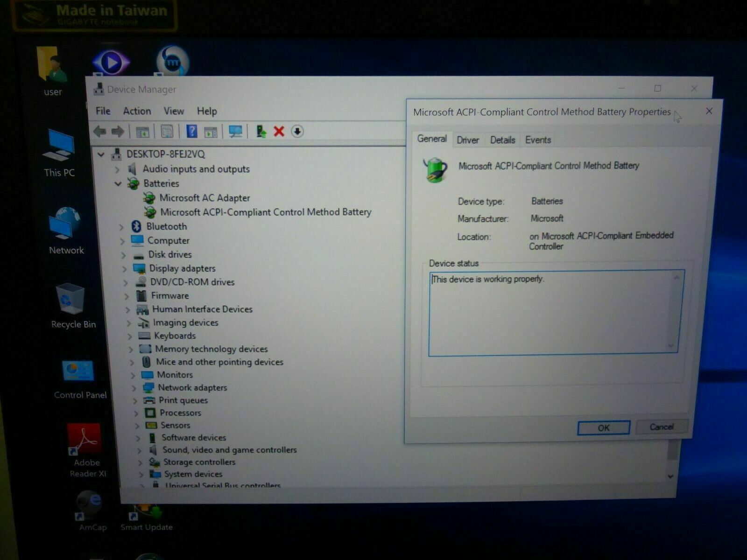This screenshot has width=747, height=560.
Task: Open the user folder desktop icon
Action: point(52,71)
